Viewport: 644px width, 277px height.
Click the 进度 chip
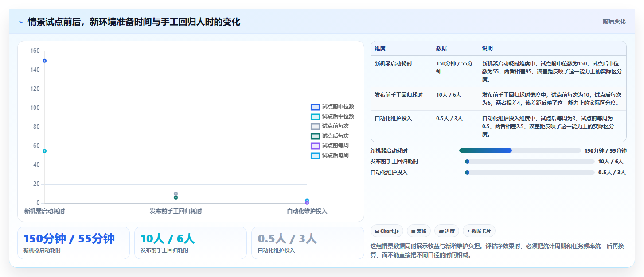pos(447,231)
